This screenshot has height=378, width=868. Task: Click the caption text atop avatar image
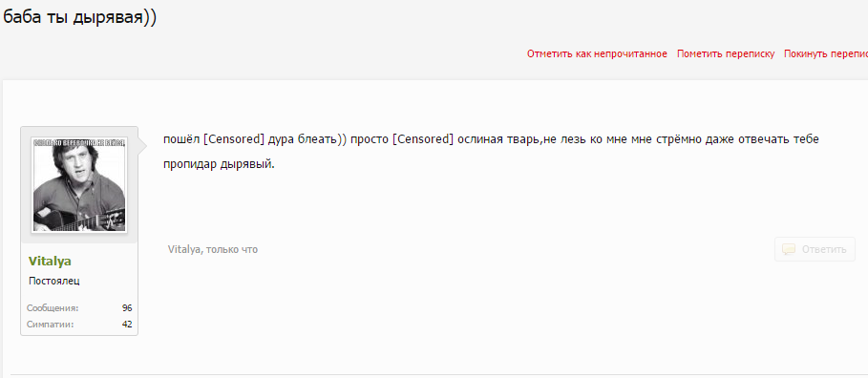coord(79,143)
